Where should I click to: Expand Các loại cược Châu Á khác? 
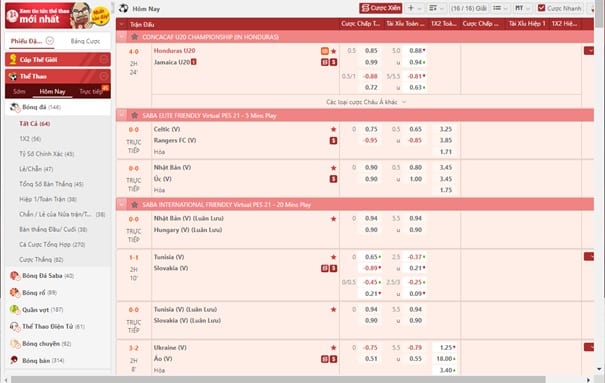click(x=366, y=102)
